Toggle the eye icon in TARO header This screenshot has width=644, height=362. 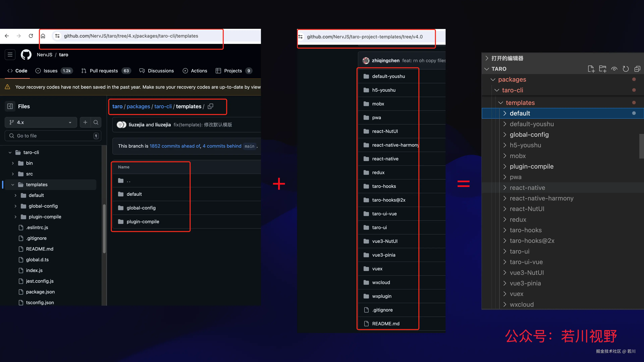click(614, 69)
